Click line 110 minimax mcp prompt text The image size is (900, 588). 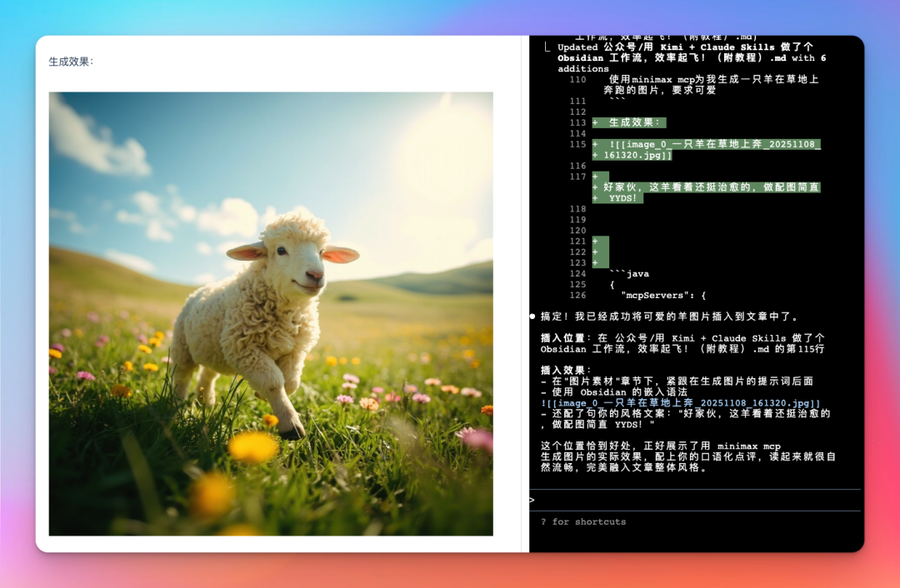tap(711, 84)
